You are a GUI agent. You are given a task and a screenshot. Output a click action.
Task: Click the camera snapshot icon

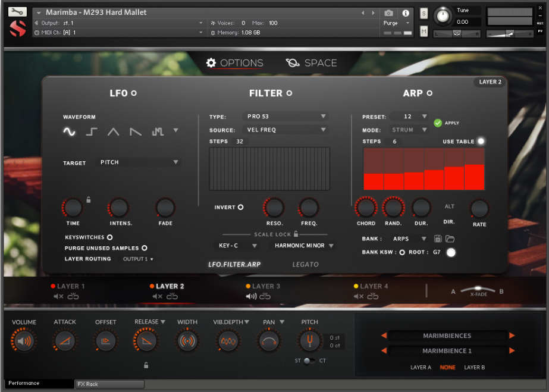[x=388, y=13]
